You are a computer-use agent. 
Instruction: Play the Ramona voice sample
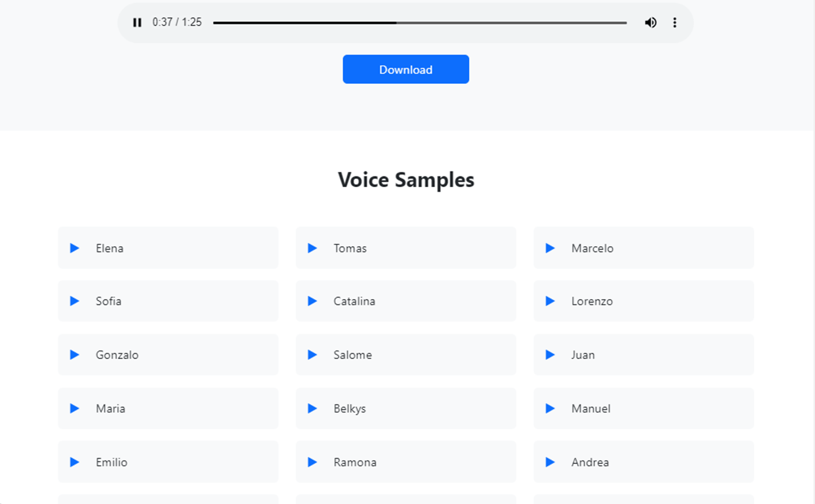point(312,462)
